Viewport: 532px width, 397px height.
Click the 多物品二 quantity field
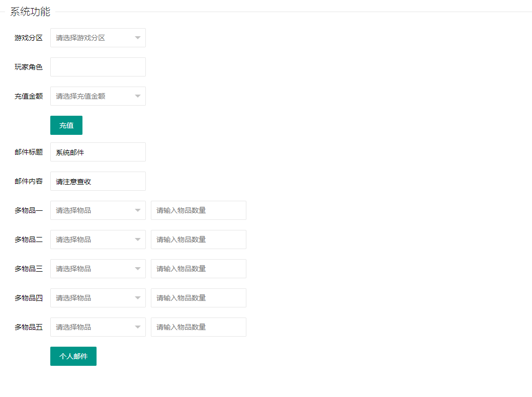pyautogui.click(x=198, y=240)
